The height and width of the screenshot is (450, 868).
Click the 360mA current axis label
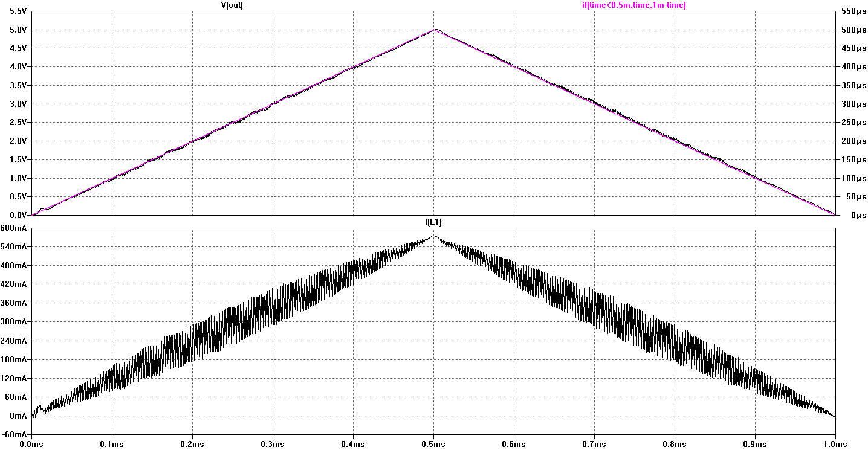[15, 303]
